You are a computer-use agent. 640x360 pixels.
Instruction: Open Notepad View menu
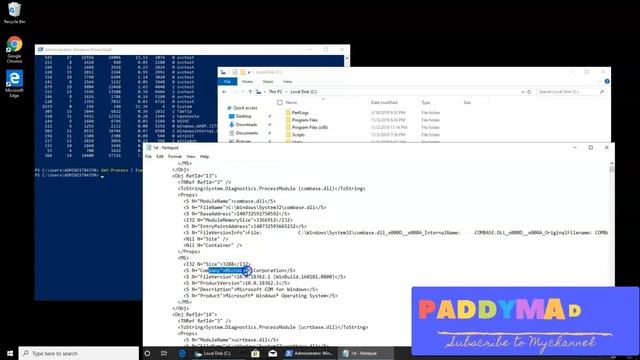click(191, 156)
